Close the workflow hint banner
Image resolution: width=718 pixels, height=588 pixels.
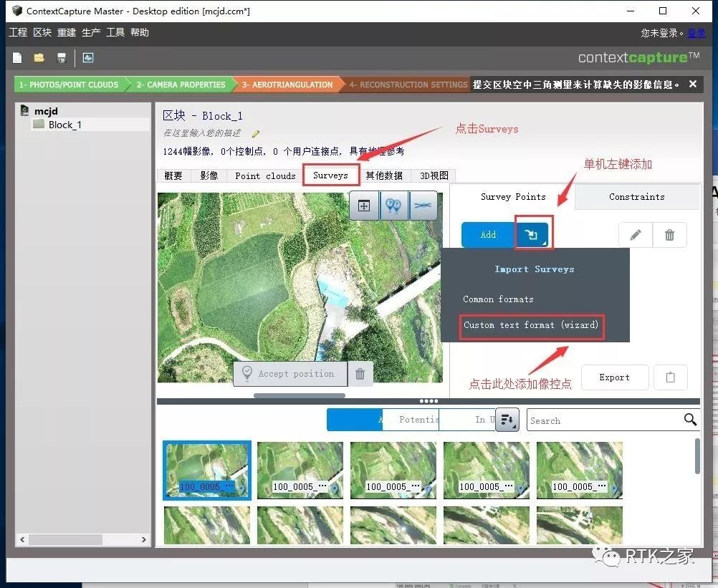pyautogui.click(x=693, y=85)
